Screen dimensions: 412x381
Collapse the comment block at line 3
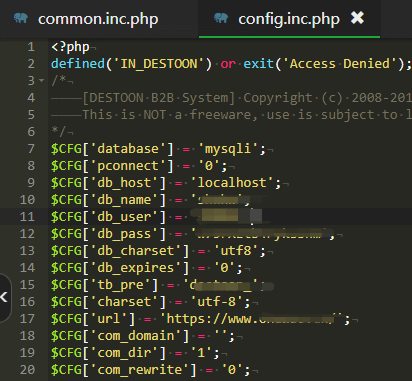[x=42, y=81]
